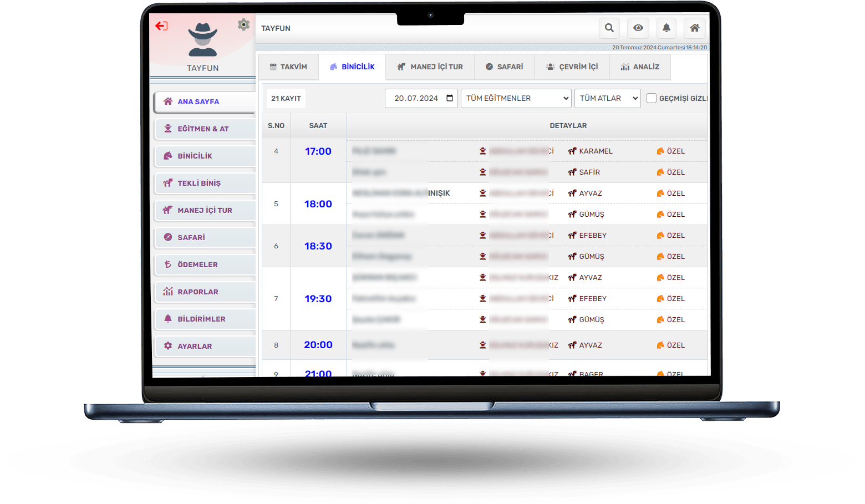
Task: Click the red logout arrow icon
Action: [161, 26]
